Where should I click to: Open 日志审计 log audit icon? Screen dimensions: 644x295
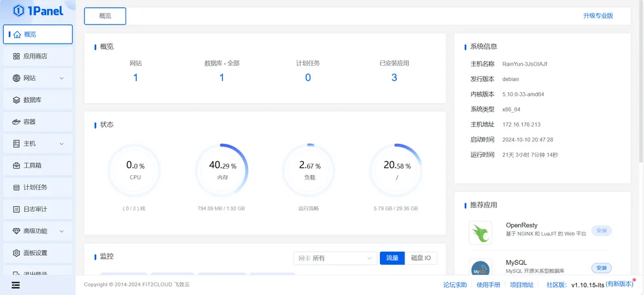[17, 209]
